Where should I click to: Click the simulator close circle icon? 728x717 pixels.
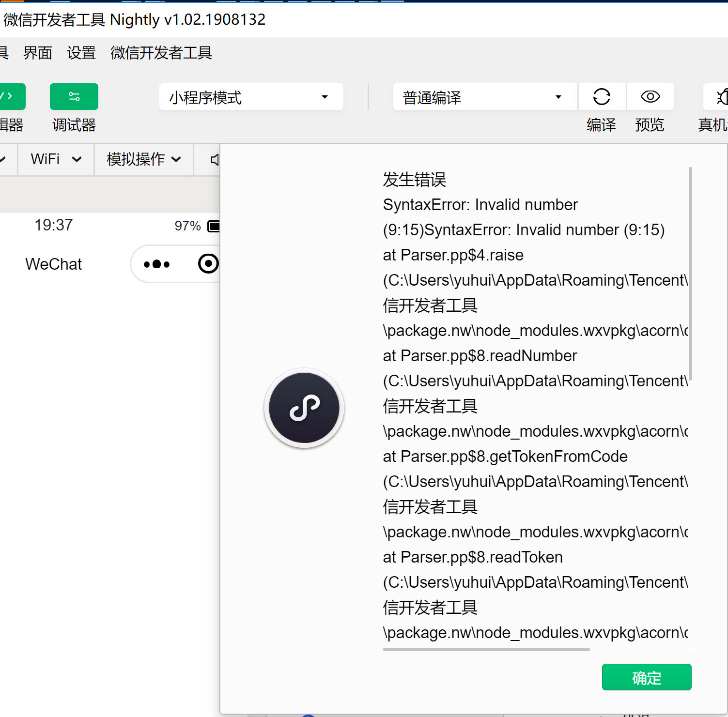tap(209, 263)
